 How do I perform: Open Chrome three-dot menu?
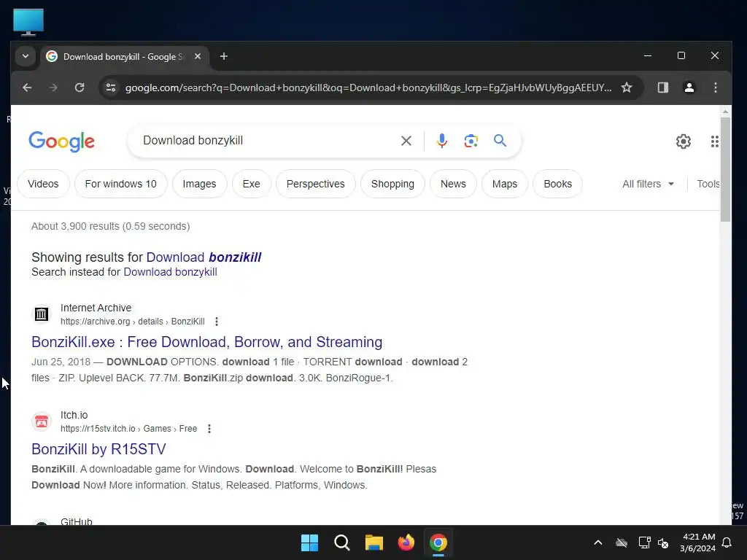point(715,87)
